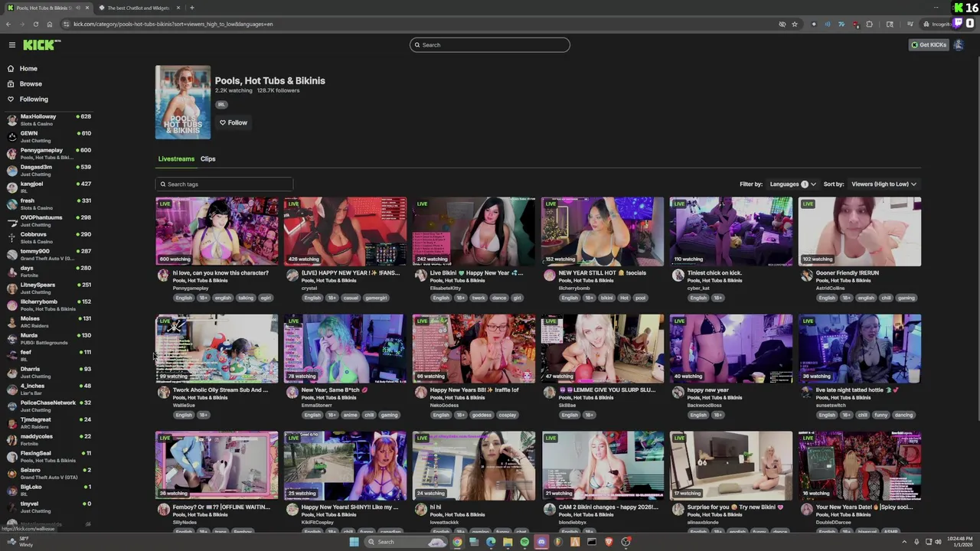Viewport: 980px width, 551px height.
Task: Switch to 'The best ChatBot and Widgets' browser tab
Action: (138, 8)
